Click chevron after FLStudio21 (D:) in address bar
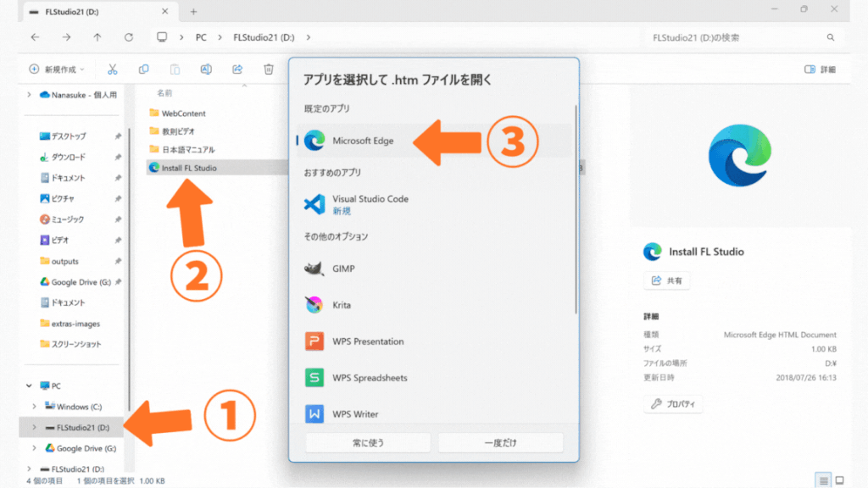The width and height of the screenshot is (868, 488). tap(309, 37)
